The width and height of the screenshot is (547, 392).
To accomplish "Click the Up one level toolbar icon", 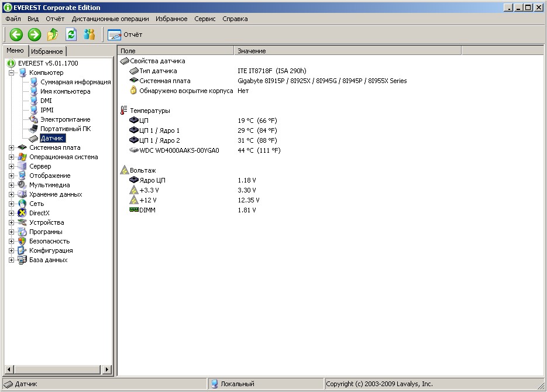I will 53,35.
